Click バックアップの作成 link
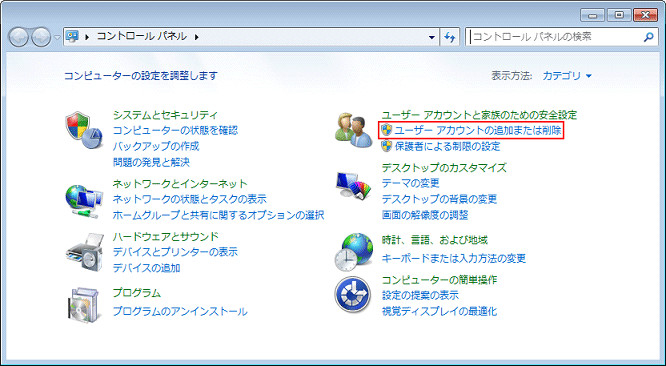666x366 pixels. pyautogui.click(x=156, y=146)
